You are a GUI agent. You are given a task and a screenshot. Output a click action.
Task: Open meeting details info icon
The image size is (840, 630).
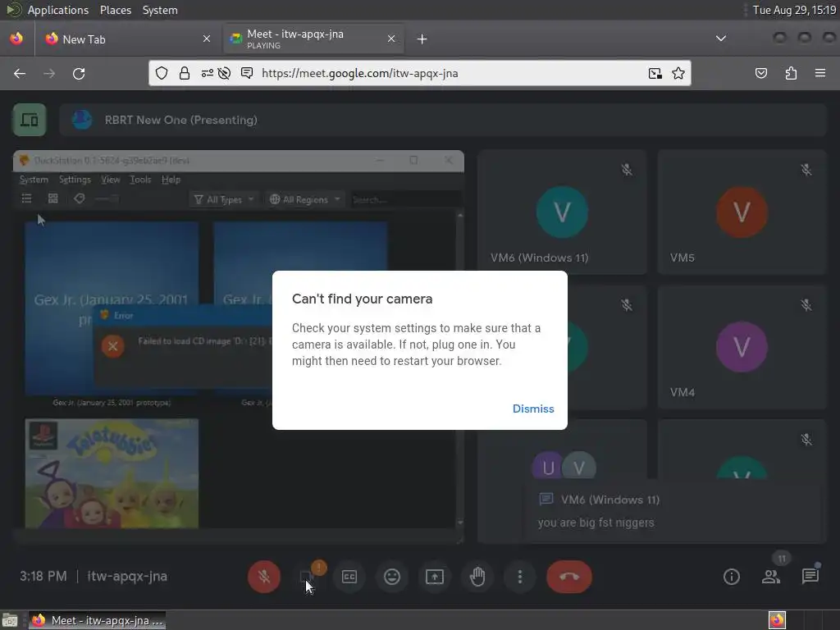[731, 577]
